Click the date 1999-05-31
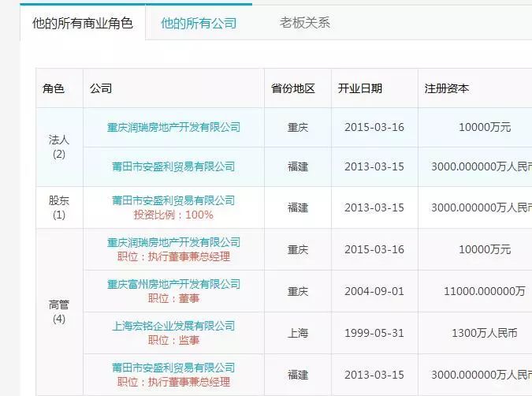 click(x=374, y=333)
